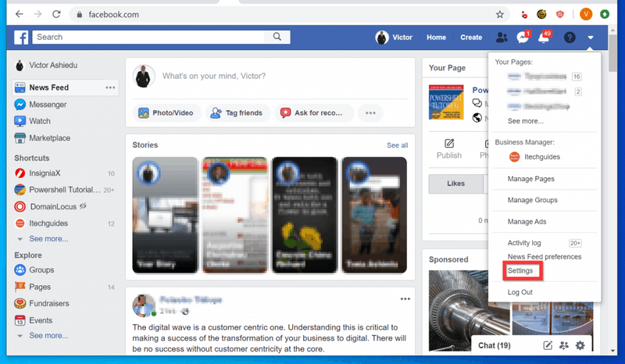Click See all stories link
Viewport: 625px width, 364px height.
pos(397,145)
